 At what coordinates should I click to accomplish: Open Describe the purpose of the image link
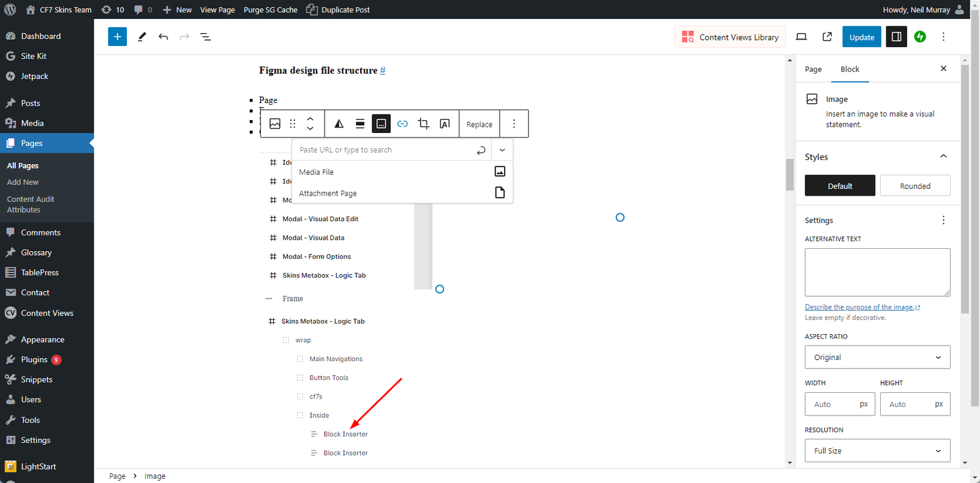pyautogui.click(x=859, y=307)
